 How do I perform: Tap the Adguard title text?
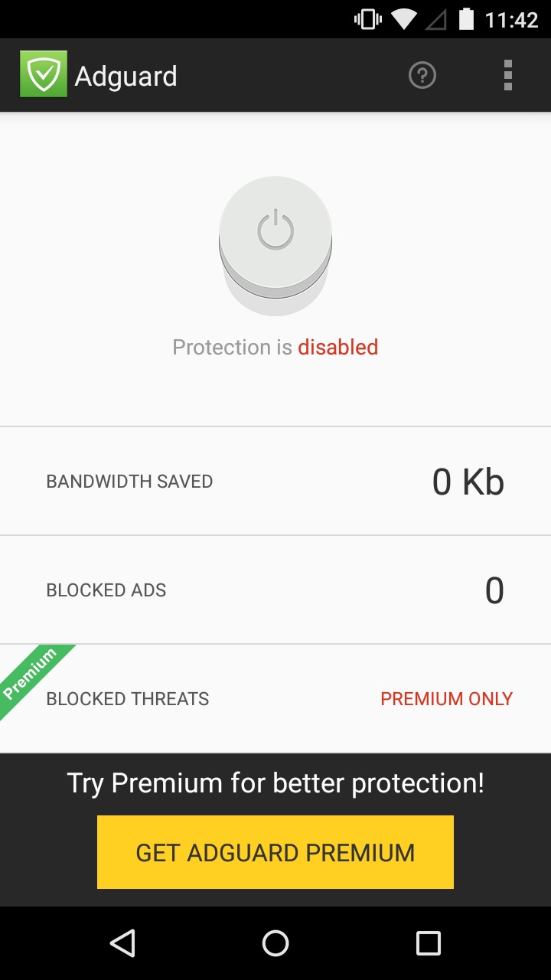click(126, 77)
